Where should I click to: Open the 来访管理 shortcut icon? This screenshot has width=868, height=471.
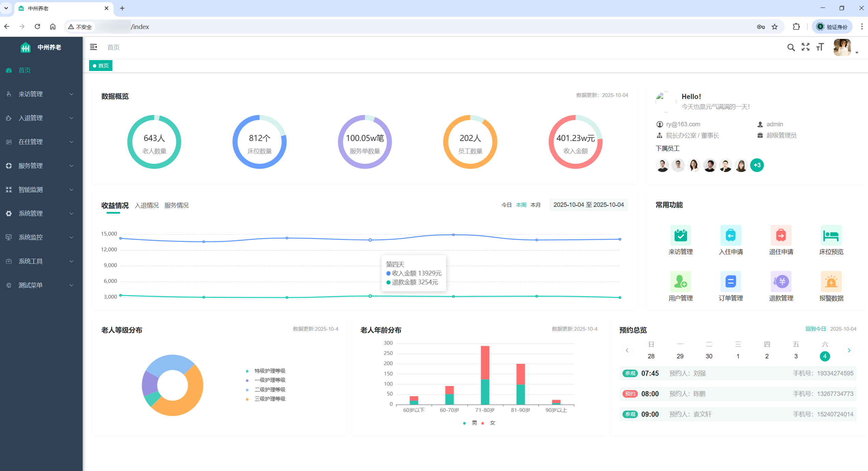(680, 235)
